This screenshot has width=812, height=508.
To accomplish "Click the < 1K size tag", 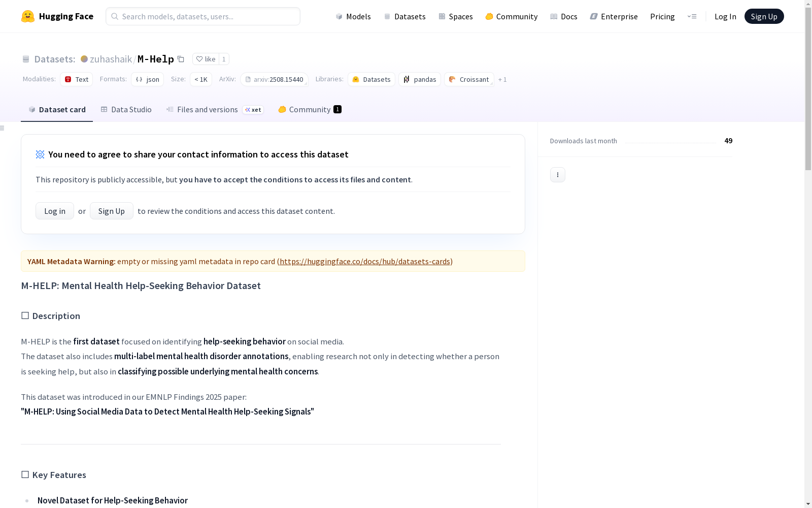I will point(201,79).
